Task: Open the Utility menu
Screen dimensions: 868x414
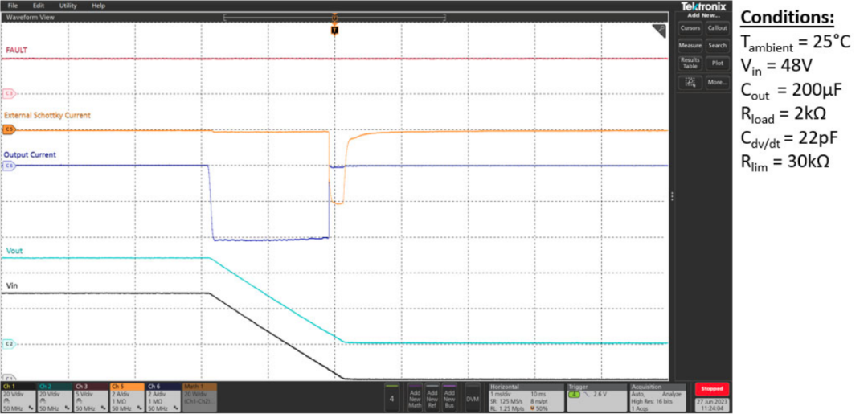Action: pos(68,6)
